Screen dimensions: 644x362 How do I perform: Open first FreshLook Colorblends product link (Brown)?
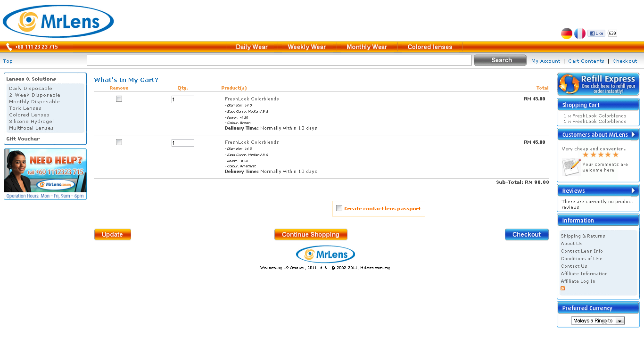252,99
